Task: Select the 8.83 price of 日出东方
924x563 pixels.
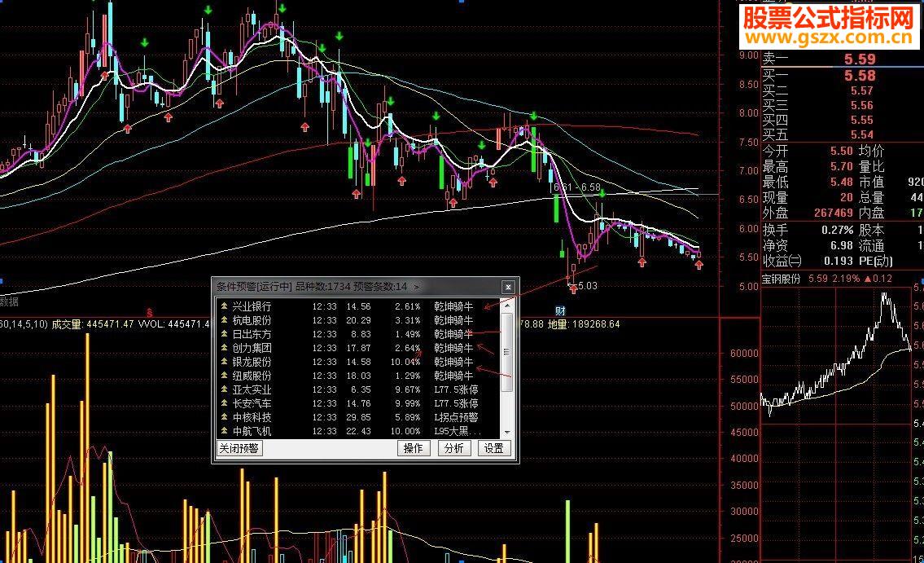Action: tap(361, 334)
